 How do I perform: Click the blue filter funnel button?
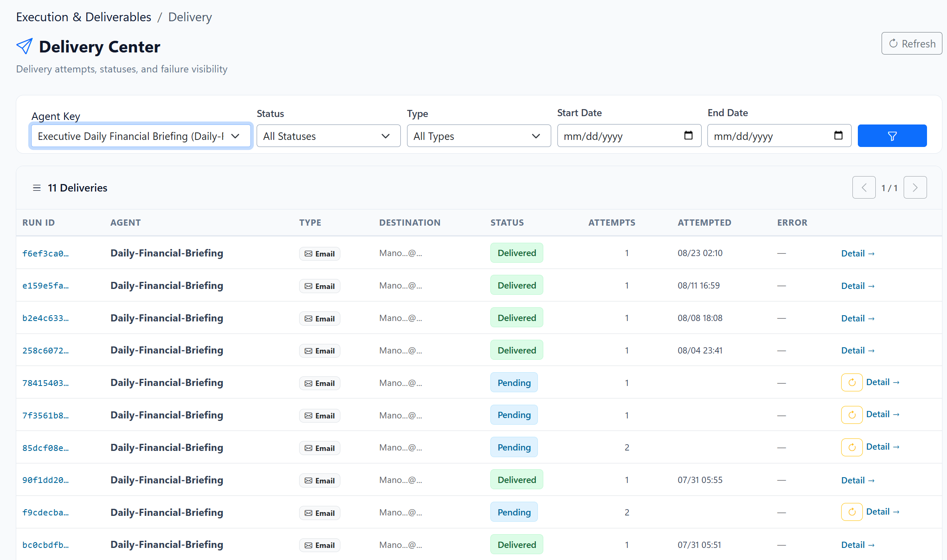coord(892,136)
